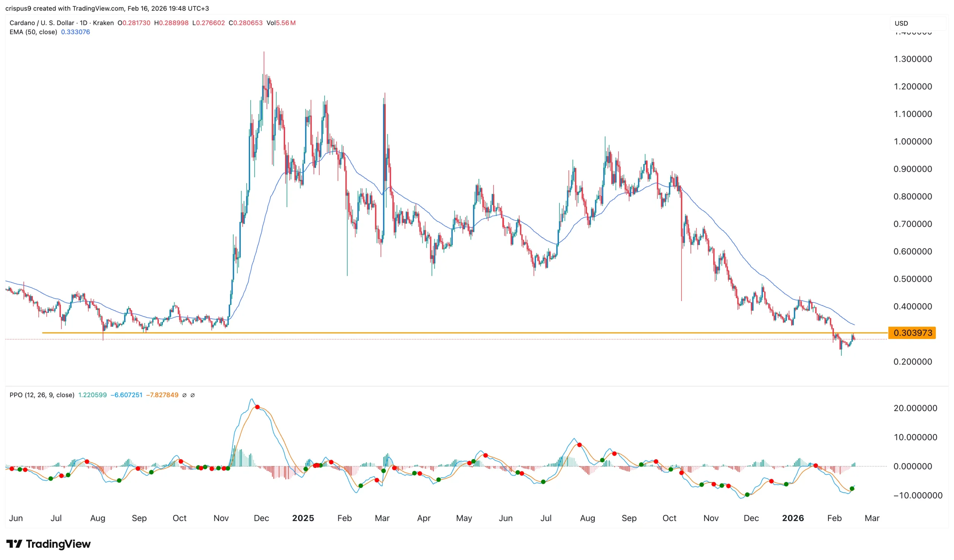Click the green PPO value 1.220599

coord(92,395)
